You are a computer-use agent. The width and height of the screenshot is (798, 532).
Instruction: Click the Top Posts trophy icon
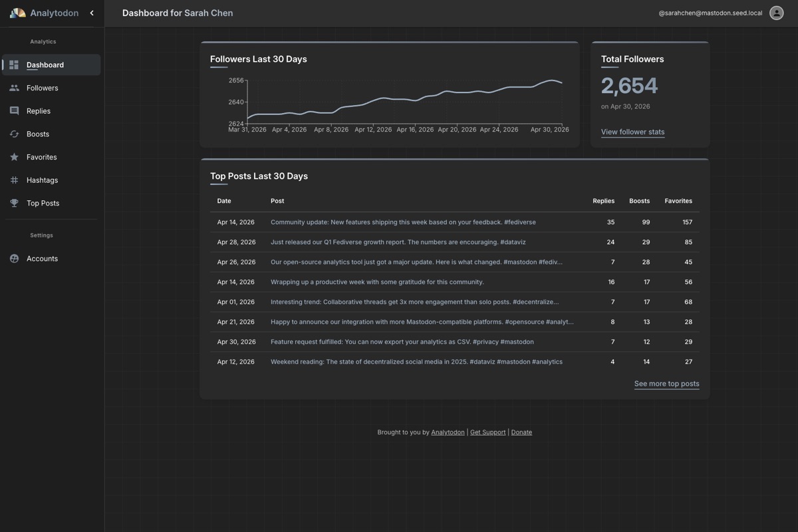point(14,203)
